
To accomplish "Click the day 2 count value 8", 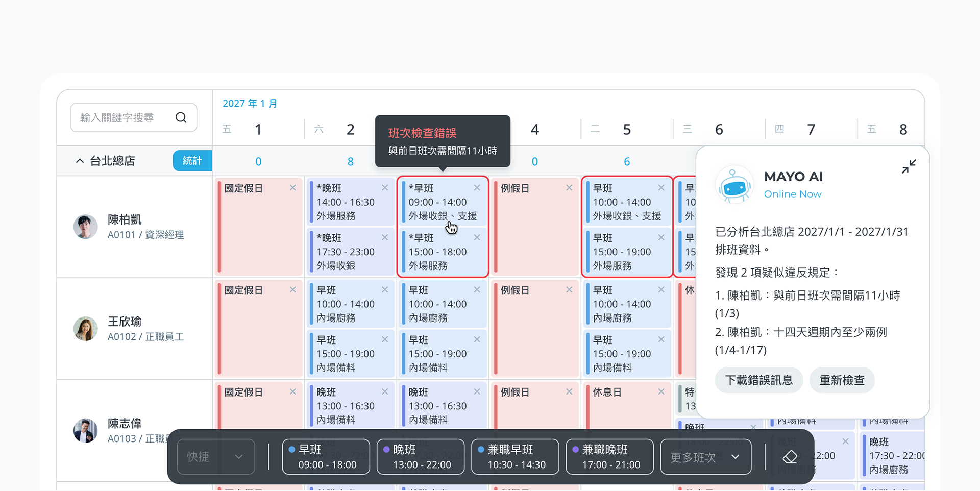I will point(351,162).
